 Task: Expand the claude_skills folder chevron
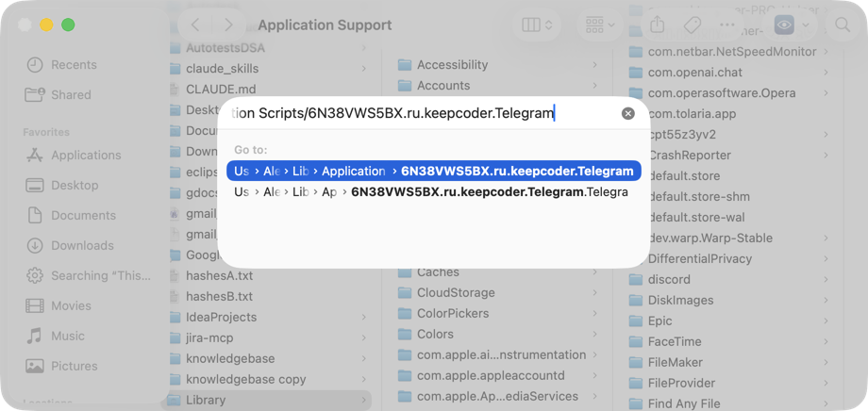(x=363, y=69)
